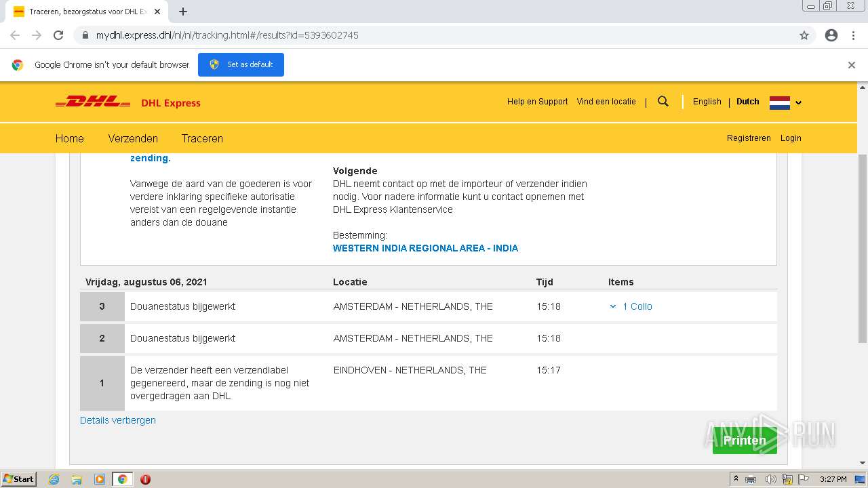Click the green Printen button
This screenshot has width=868, height=488.
click(745, 441)
